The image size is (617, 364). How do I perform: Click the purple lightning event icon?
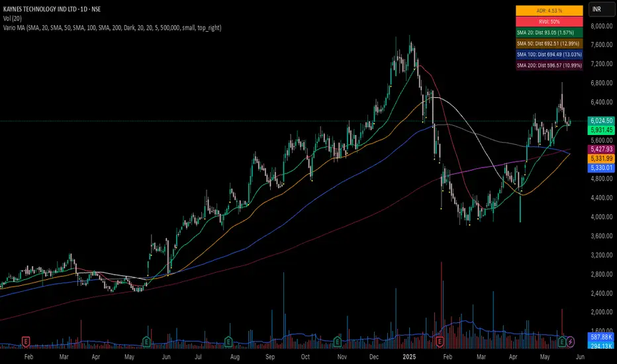tap(570, 341)
